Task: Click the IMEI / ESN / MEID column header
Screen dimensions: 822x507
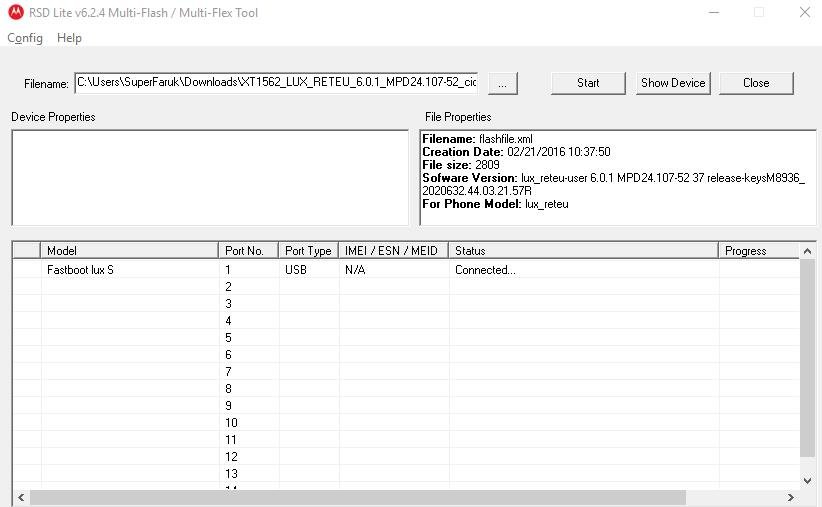Action: pos(393,251)
